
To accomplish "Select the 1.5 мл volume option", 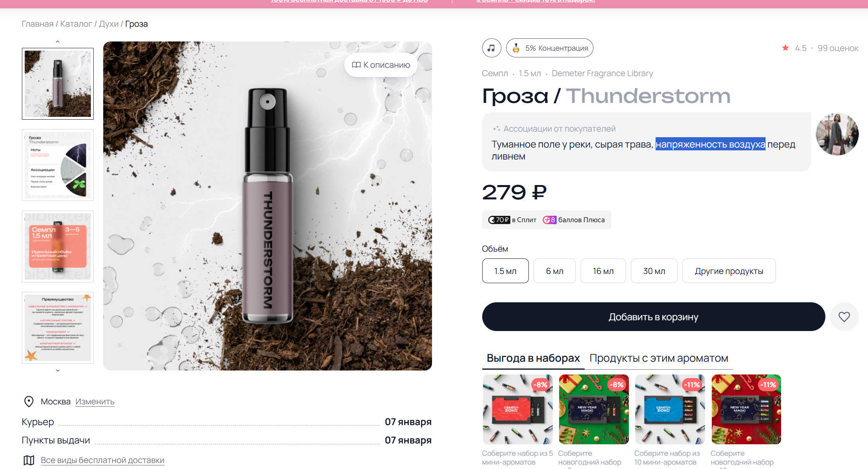I will [505, 271].
